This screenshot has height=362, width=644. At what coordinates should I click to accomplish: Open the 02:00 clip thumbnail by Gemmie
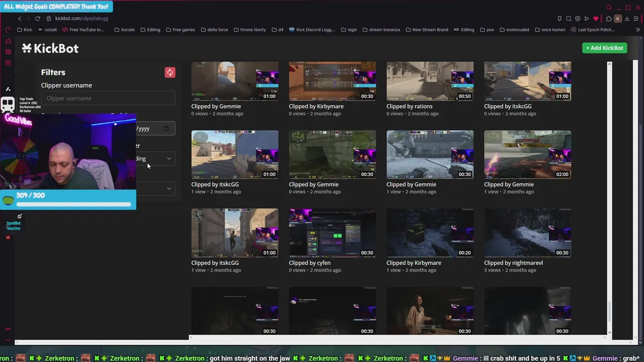pyautogui.click(x=527, y=154)
